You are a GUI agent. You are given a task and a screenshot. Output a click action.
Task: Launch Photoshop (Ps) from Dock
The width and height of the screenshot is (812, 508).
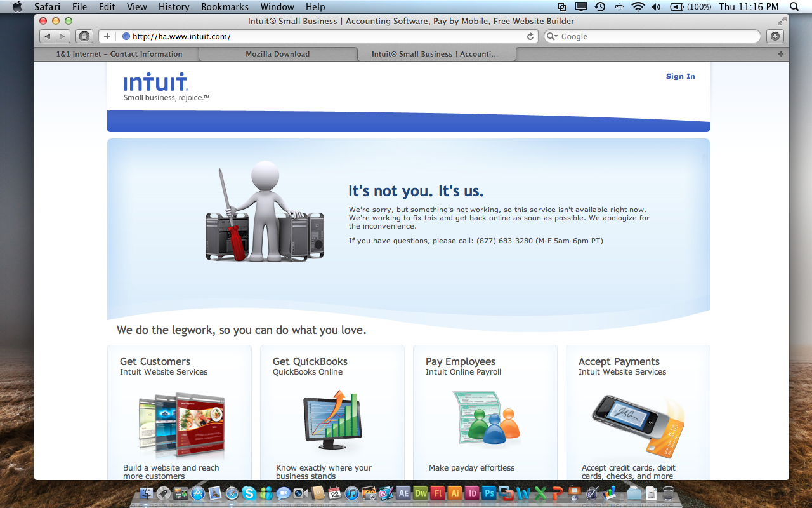pyautogui.click(x=489, y=493)
